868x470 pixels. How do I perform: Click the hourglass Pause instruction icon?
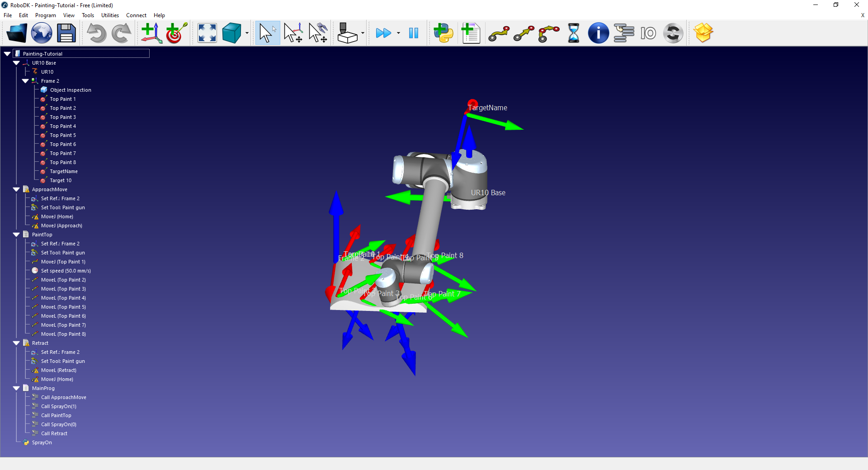tap(573, 33)
